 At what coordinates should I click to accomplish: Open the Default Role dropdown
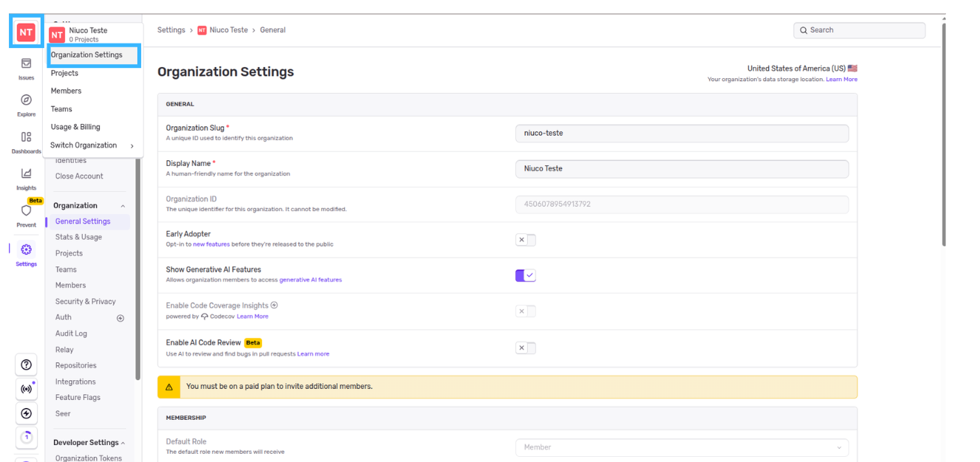pyautogui.click(x=682, y=447)
